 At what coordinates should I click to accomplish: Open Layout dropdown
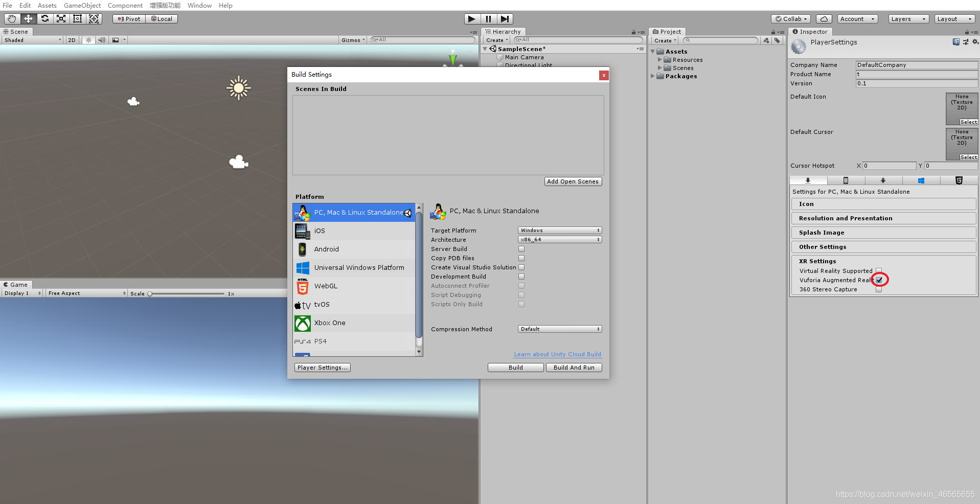954,19
